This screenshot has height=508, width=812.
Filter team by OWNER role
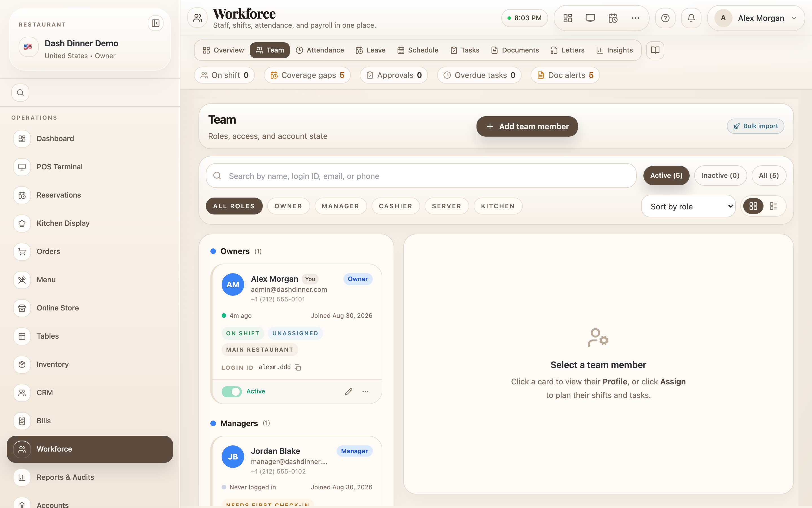pyautogui.click(x=288, y=206)
